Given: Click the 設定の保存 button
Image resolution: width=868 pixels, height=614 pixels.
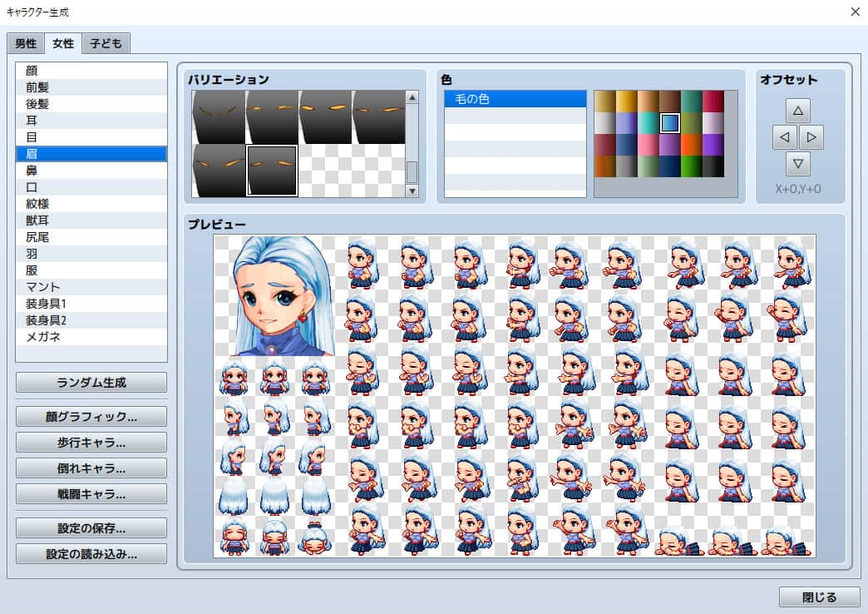Looking at the screenshot, I should pyautogui.click(x=91, y=527).
